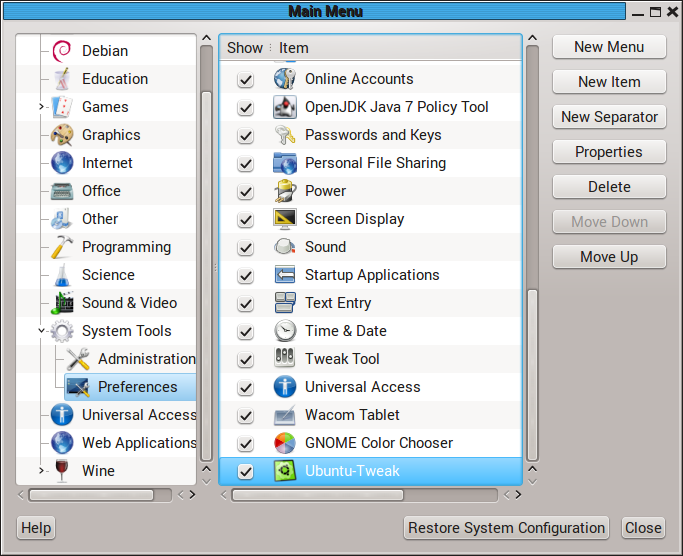Toggle Show checkbox for Universal Access item
683x556 pixels.
[246, 387]
